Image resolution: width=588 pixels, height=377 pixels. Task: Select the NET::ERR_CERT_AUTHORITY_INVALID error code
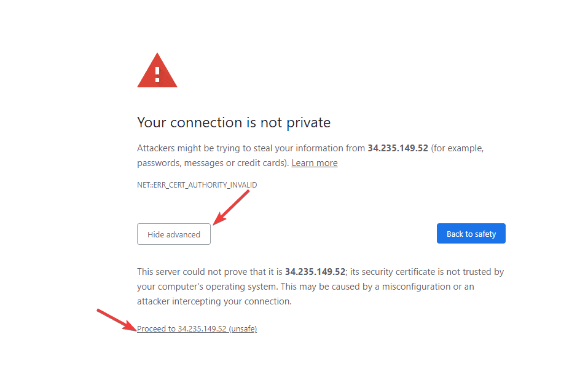[197, 185]
